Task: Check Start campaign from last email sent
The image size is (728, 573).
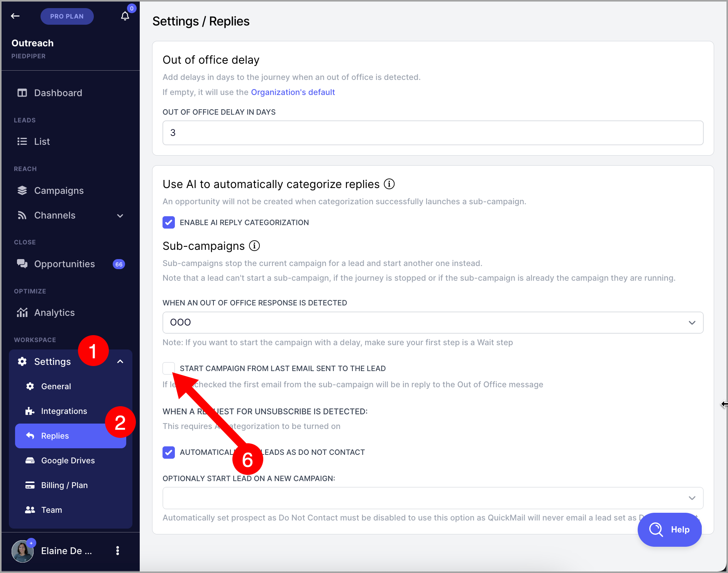Action: (169, 368)
